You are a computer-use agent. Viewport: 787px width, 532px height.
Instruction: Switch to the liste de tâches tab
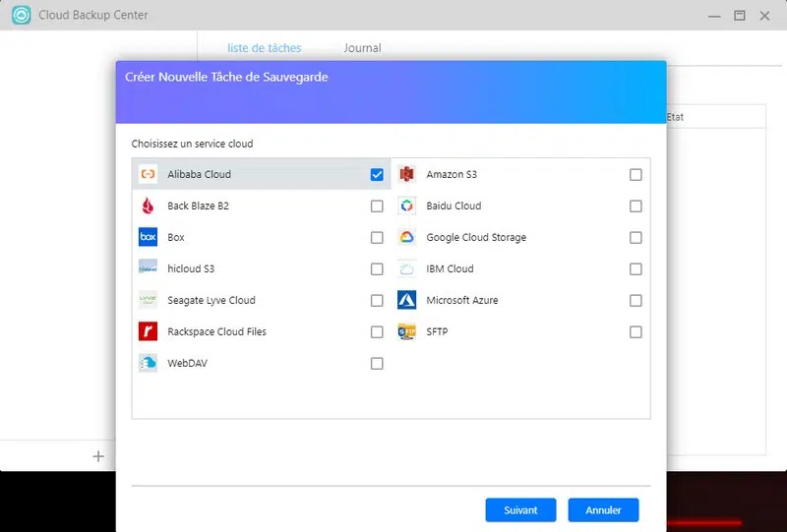(x=265, y=48)
